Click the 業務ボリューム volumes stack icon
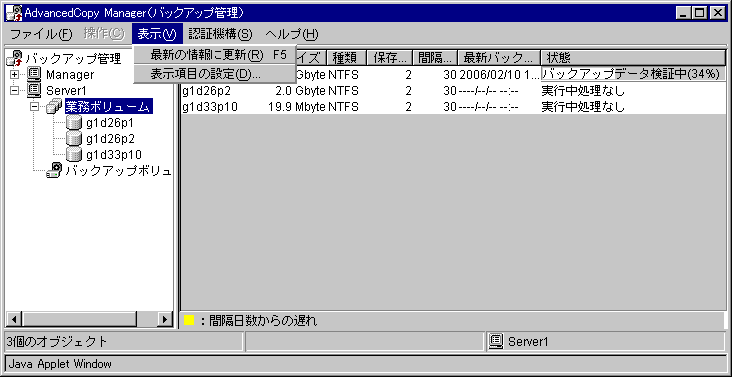 (x=54, y=107)
